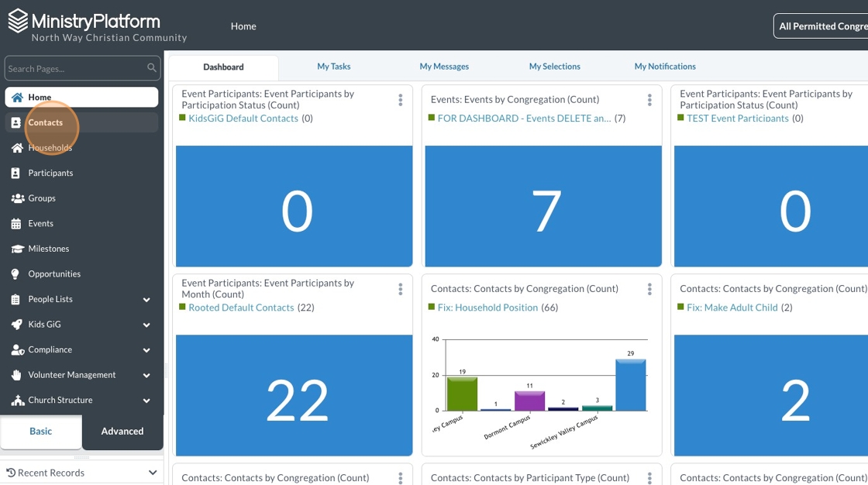Click the Milestones graduation cap icon
The height and width of the screenshot is (485, 868).
pyautogui.click(x=18, y=249)
